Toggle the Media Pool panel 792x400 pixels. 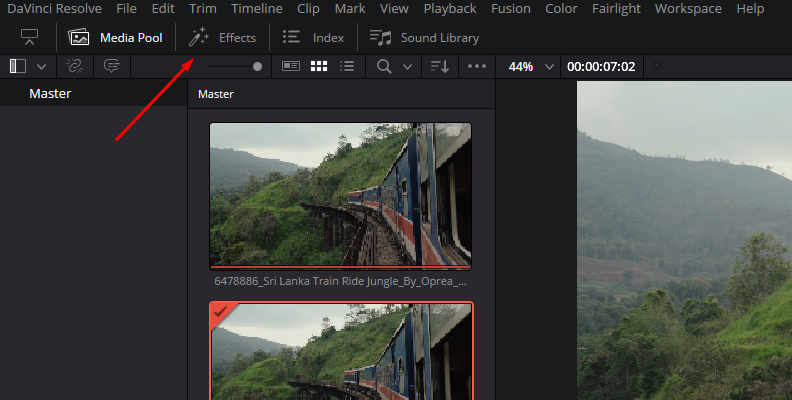[x=115, y=37]
